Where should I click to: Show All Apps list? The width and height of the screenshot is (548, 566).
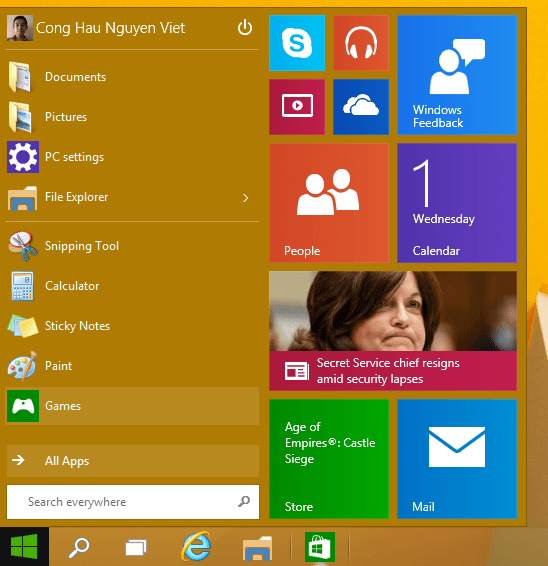pyautogui.click(x=133, y=461)
